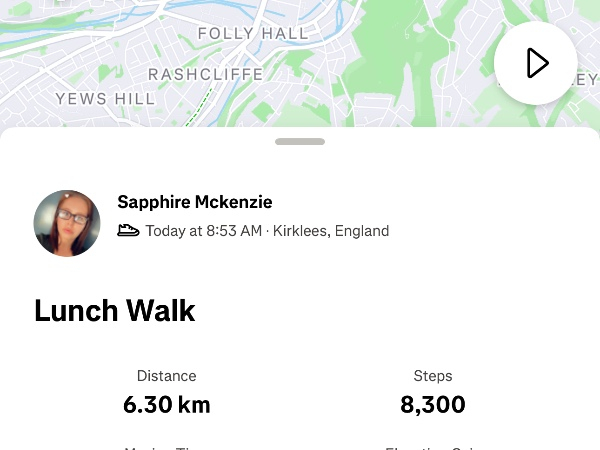Select the Lunch Walk activity title
Screen dimensions: 600x450
pyautogui.click(x=114, y=311)
